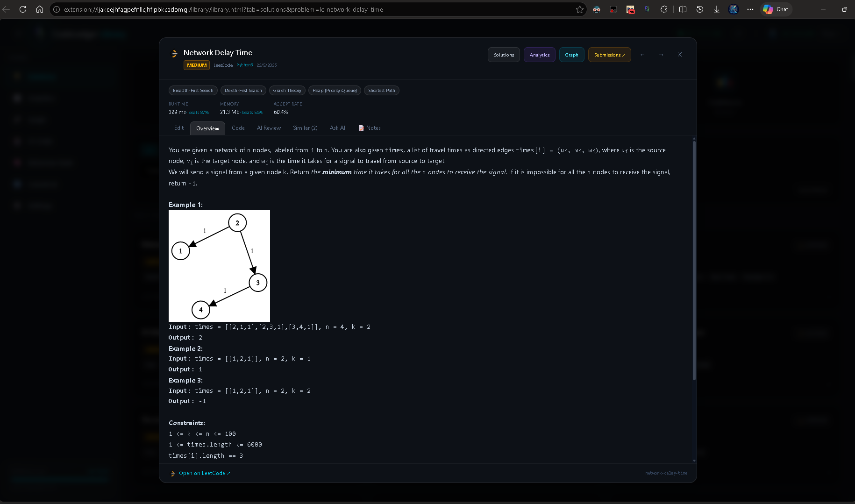Bookmark this page with the star icon
The height and width of the screenshot is (504, 855).
pos(580,9)
